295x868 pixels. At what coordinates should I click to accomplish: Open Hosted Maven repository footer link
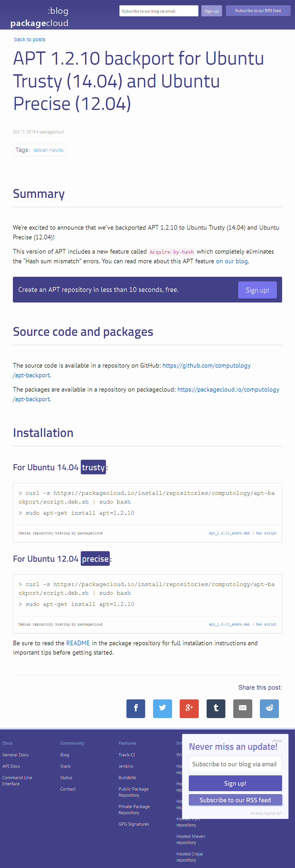[x=191, y=839]
